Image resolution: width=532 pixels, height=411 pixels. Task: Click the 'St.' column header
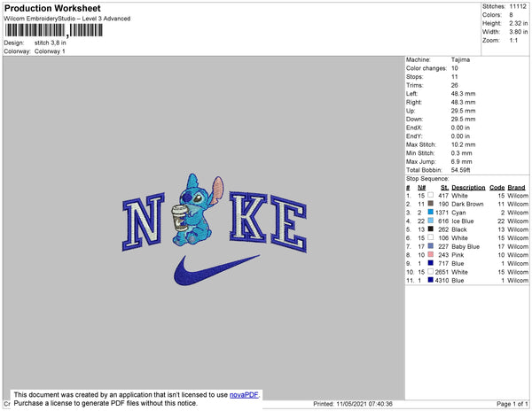coord(444,188)
